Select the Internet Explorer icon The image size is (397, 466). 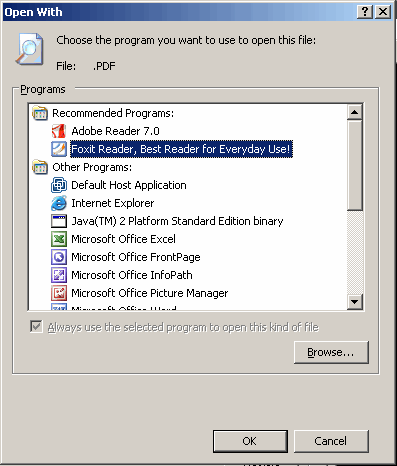coord(59,203)
